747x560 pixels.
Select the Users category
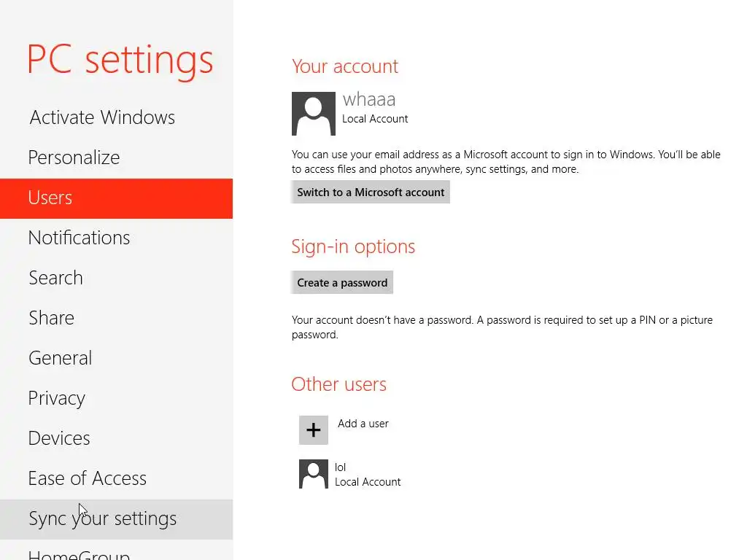[x=50, y=198]
